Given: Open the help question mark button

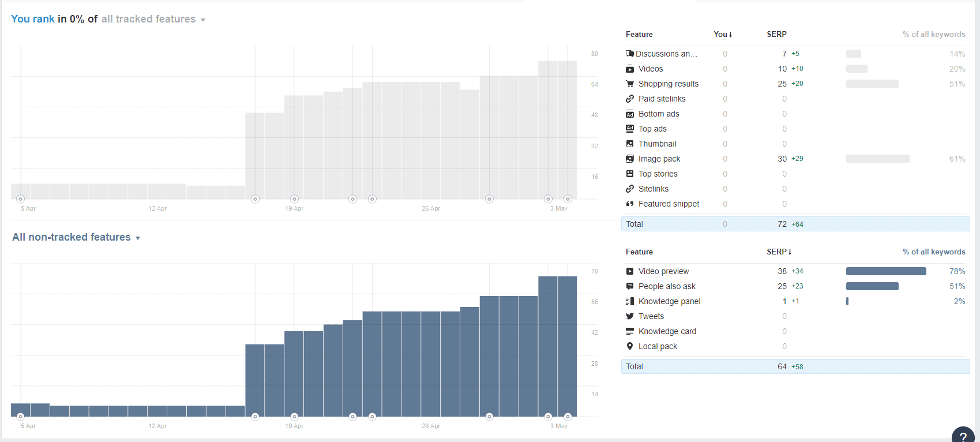Looking at the screenshot, I should (x=963, y=436).
